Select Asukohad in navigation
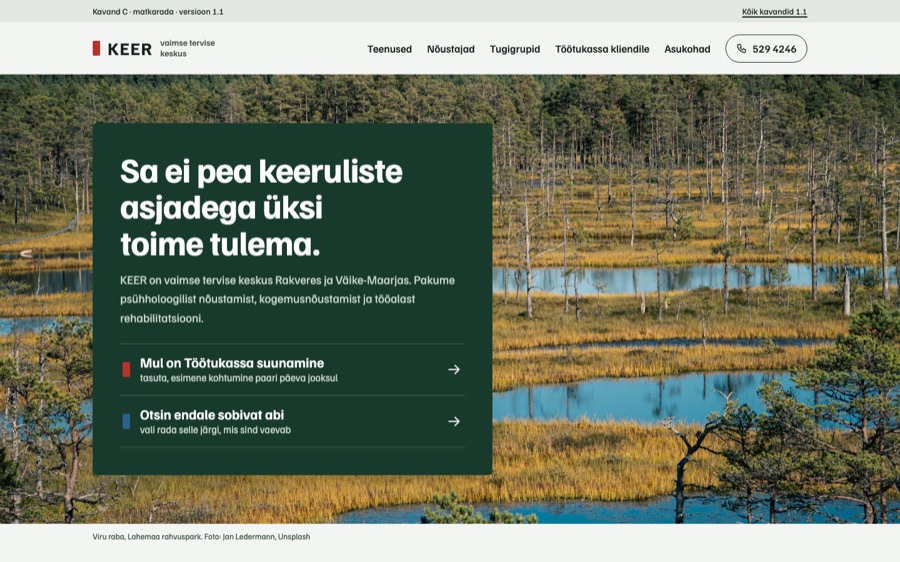Viewport: 900px width, 562px height. click(x=687, y=49)
